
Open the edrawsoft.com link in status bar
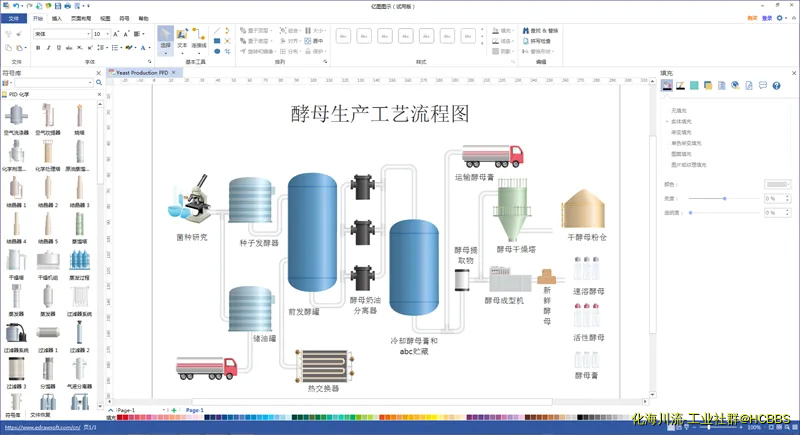42,427
